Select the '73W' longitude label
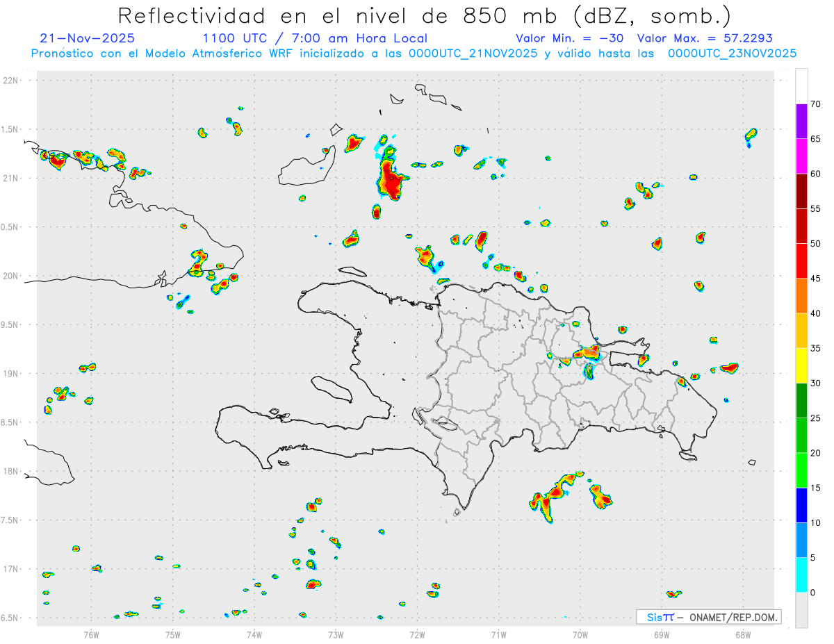The width and height of the screenshot is (834, 644). pos(336,634)
